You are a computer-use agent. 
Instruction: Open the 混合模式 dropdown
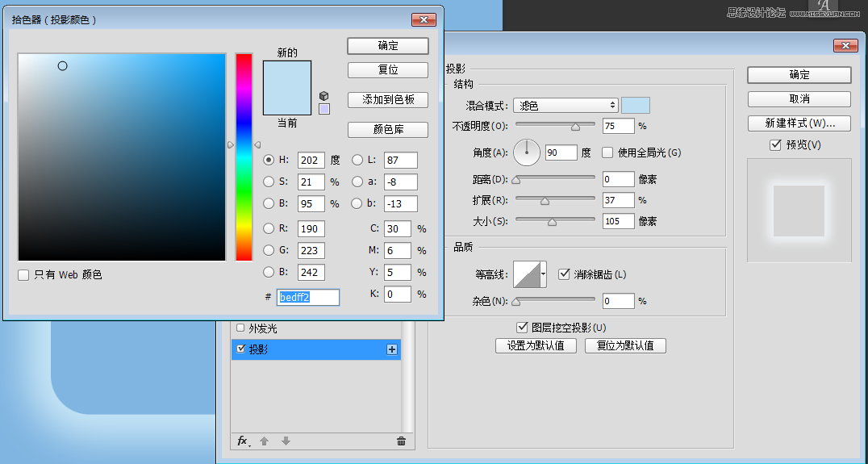(565, 106)
